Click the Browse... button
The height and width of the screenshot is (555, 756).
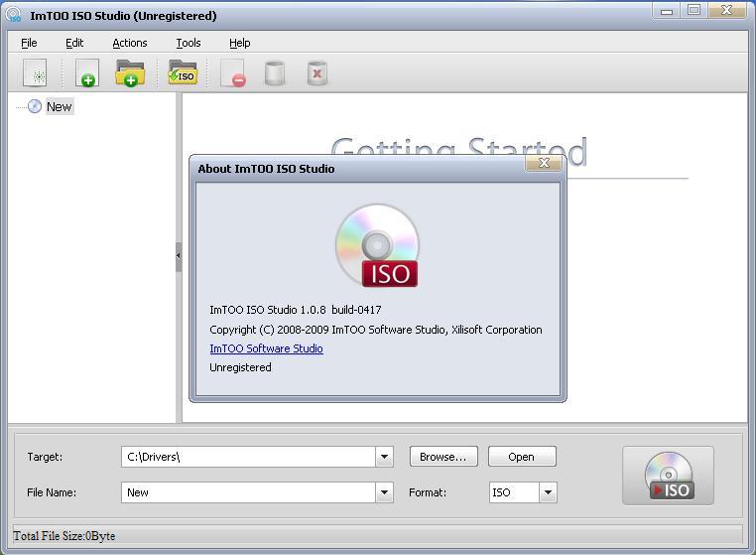[443, 457]
